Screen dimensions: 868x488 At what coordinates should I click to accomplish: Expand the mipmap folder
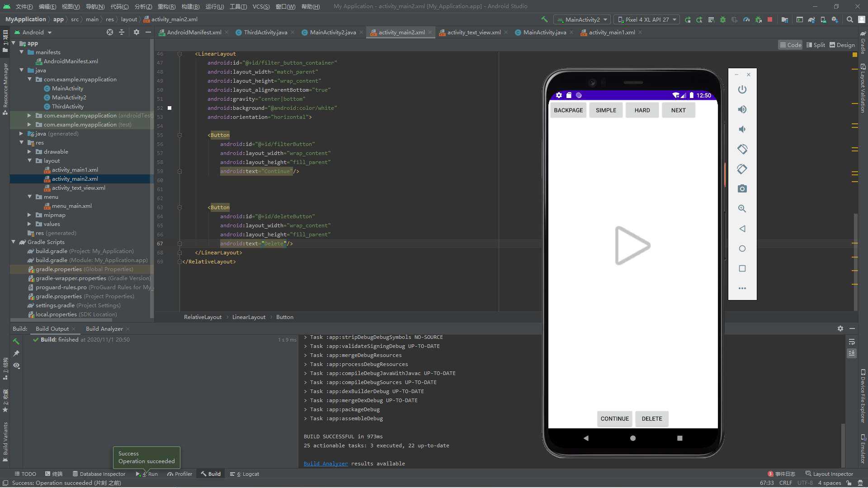point(29,215)
